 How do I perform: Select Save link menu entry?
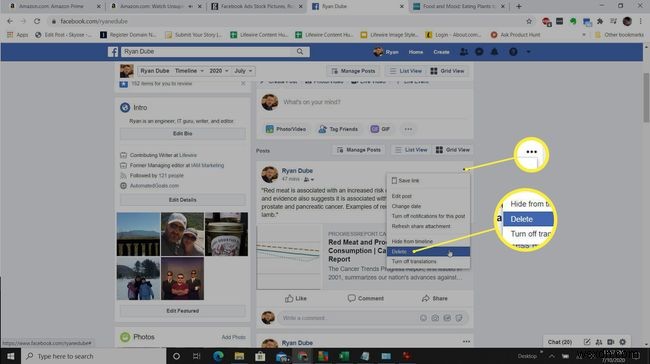[x=428, y=181]
